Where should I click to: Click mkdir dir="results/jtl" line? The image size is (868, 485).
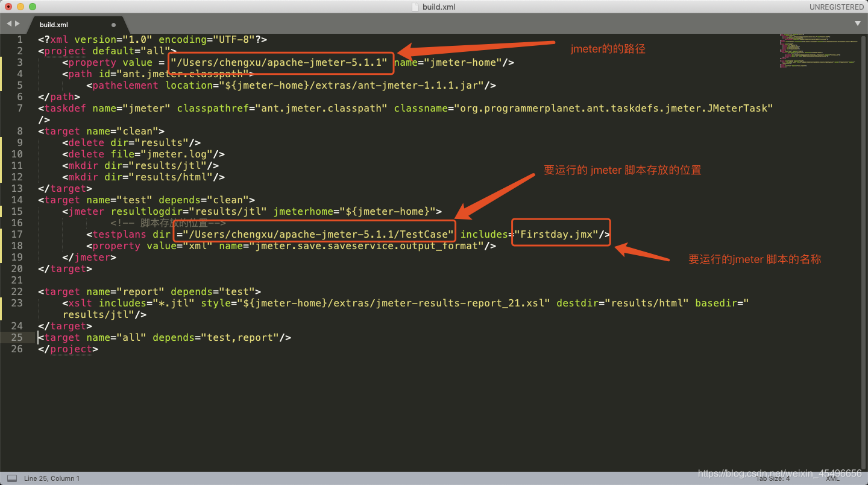[x=140, y=165]
